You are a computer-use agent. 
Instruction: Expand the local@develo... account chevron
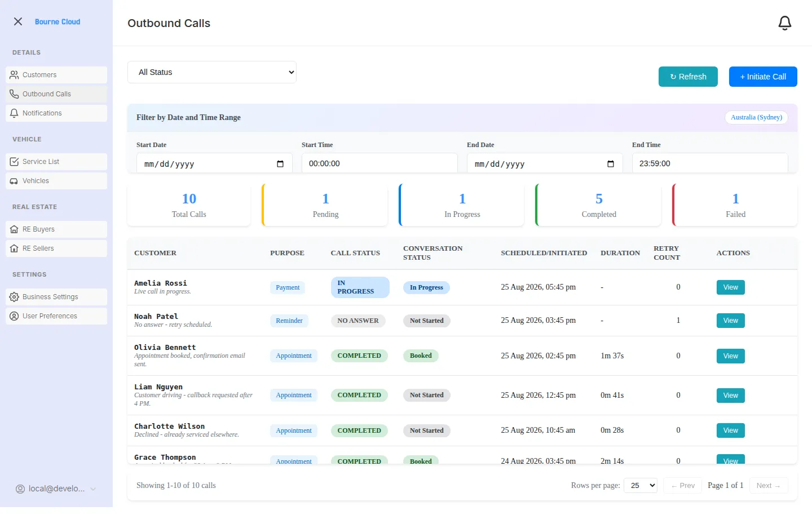pyautogui.click(x=93, y=489)
